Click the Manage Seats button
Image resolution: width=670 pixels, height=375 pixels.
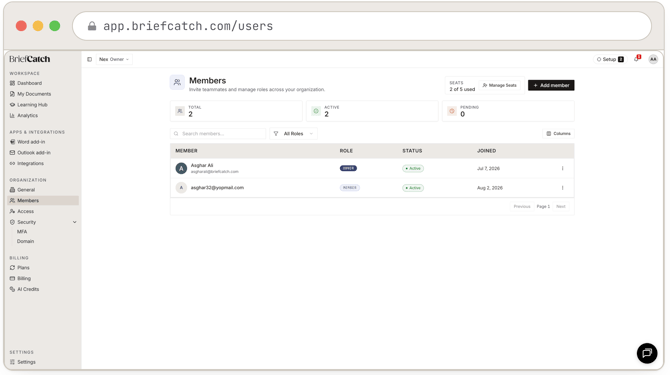tap(500, 85)
